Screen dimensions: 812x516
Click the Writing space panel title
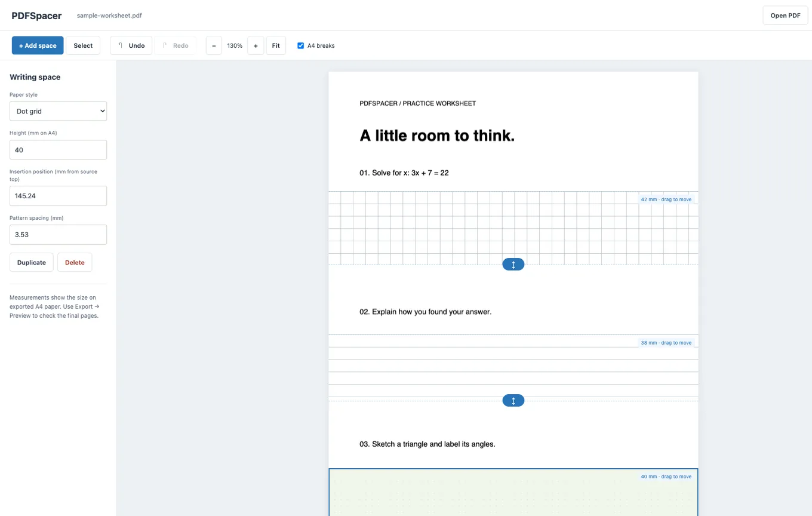35,77
